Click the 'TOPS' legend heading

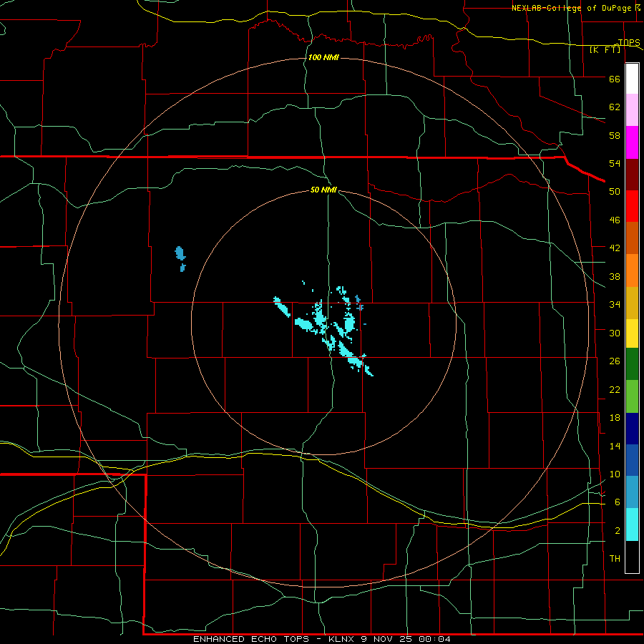[x=629, y=42]
